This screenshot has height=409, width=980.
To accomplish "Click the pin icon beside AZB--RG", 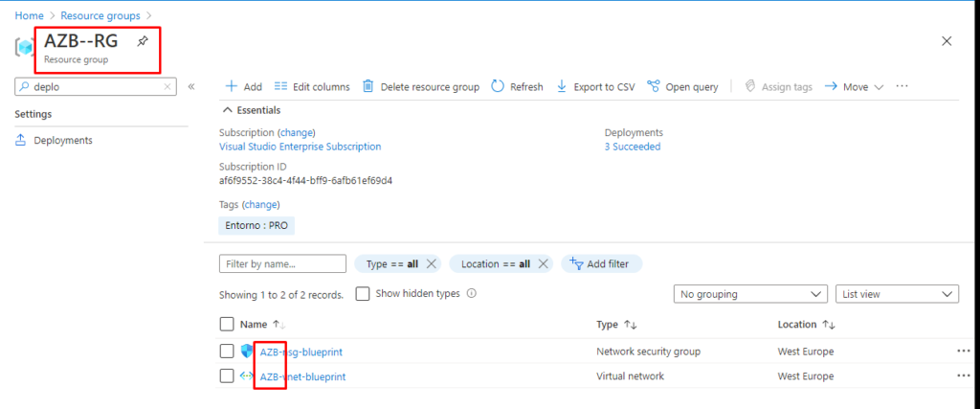I will pos(143,42).
